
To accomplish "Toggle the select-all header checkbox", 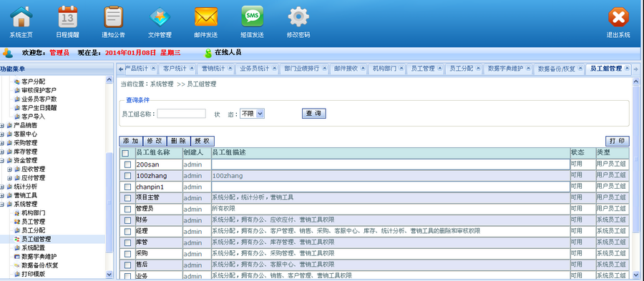I will click(x=126, y=153).
